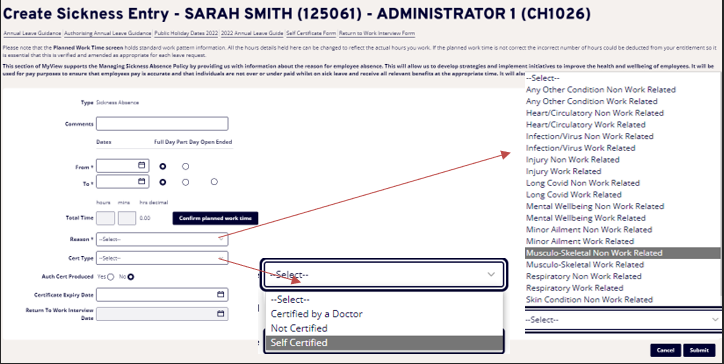Click into the Comments field
The width and height of the screenshot is (724, 364).
[x=162, y=124]
